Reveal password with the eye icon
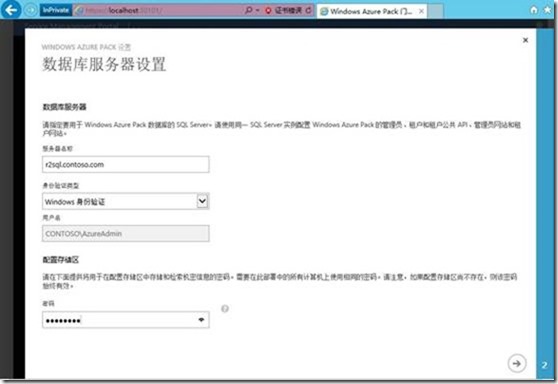 201,320
